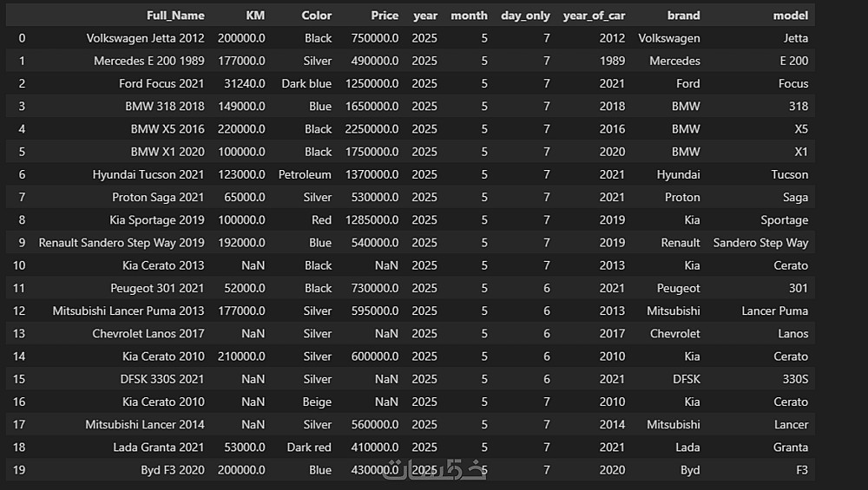Click the year_of_car column header

pos(594,16)
